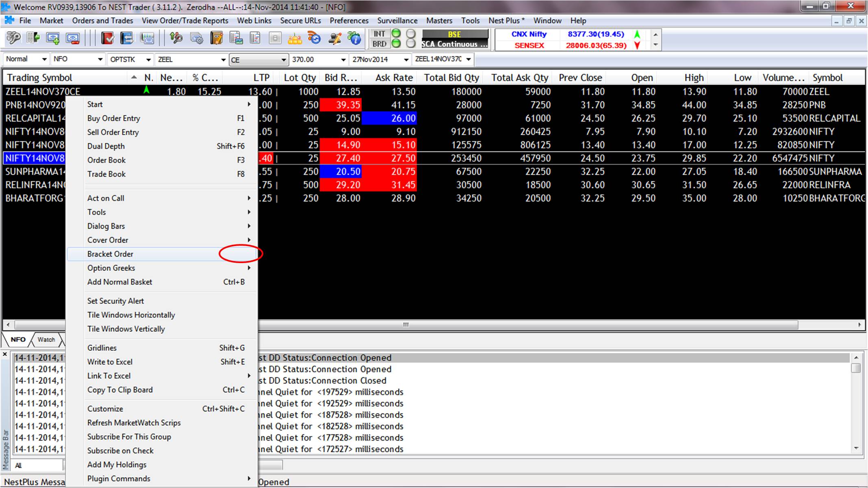Click the monitor icon with green plus
This screenshot has height=488, width=868.
pos(53,39)
